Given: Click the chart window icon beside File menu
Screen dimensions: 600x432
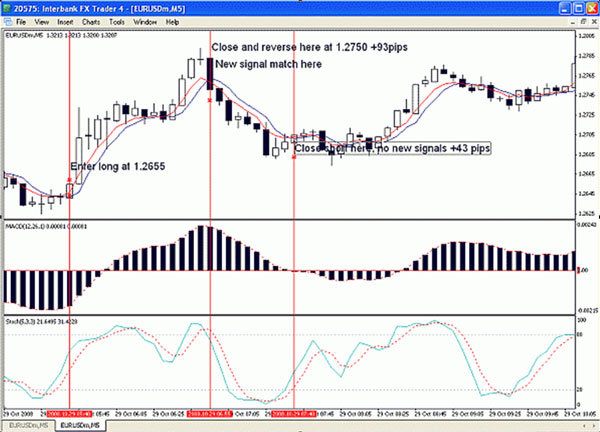Looking at the screenshot, I should pyautogui.click(x=7, y=21).
